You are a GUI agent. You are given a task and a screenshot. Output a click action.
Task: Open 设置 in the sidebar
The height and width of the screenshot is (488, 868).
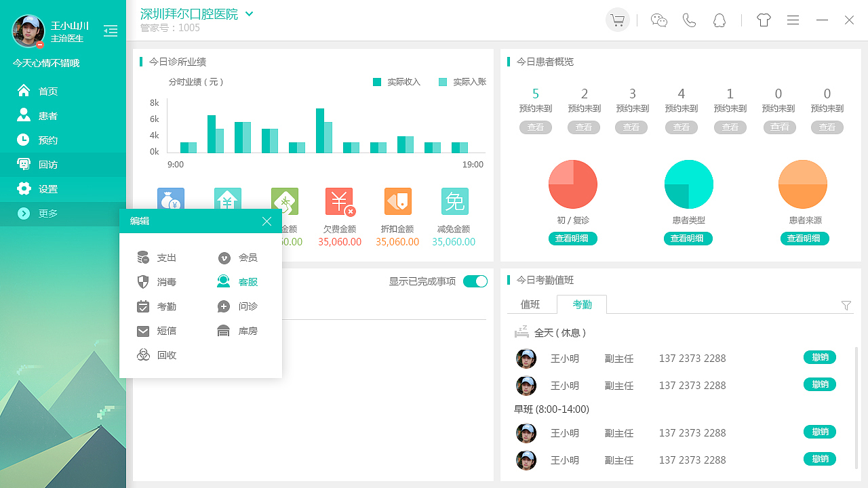63,189
